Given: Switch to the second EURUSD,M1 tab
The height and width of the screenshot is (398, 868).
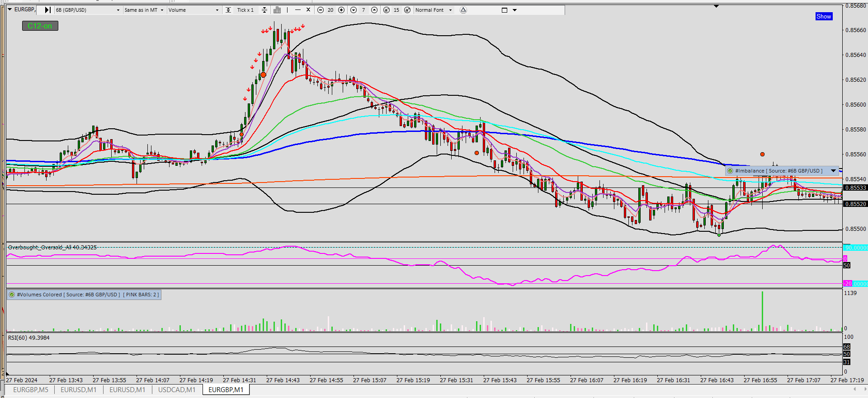Looking at the screenshot, I should tap(127, 389).
